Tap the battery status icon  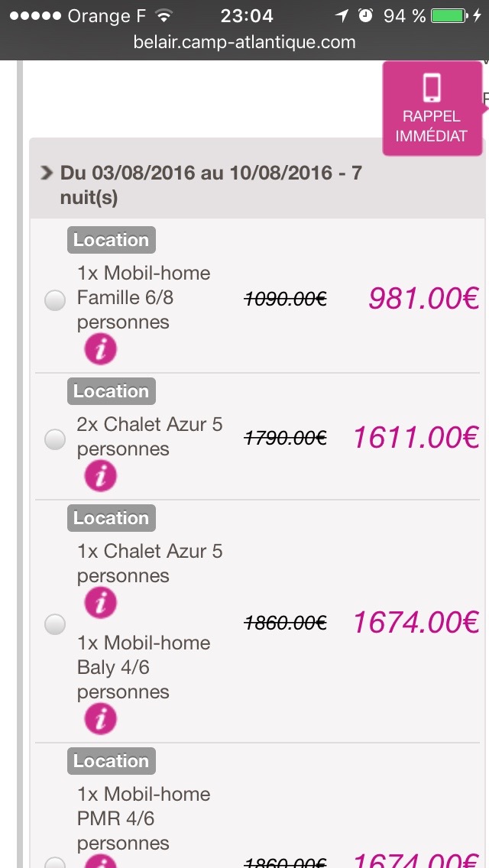(x=451, y=15)
